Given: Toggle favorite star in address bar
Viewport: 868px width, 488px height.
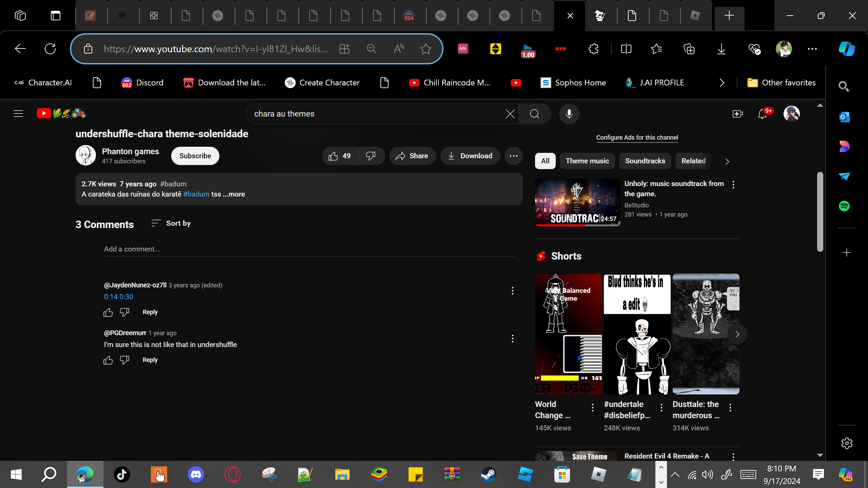Looking at the screenshot, I should [x=426, y=49].
